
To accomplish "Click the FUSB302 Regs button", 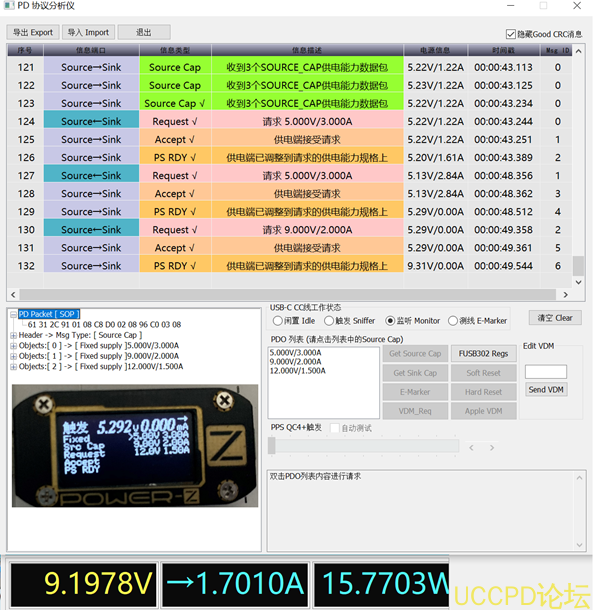I will coord(483,354).
